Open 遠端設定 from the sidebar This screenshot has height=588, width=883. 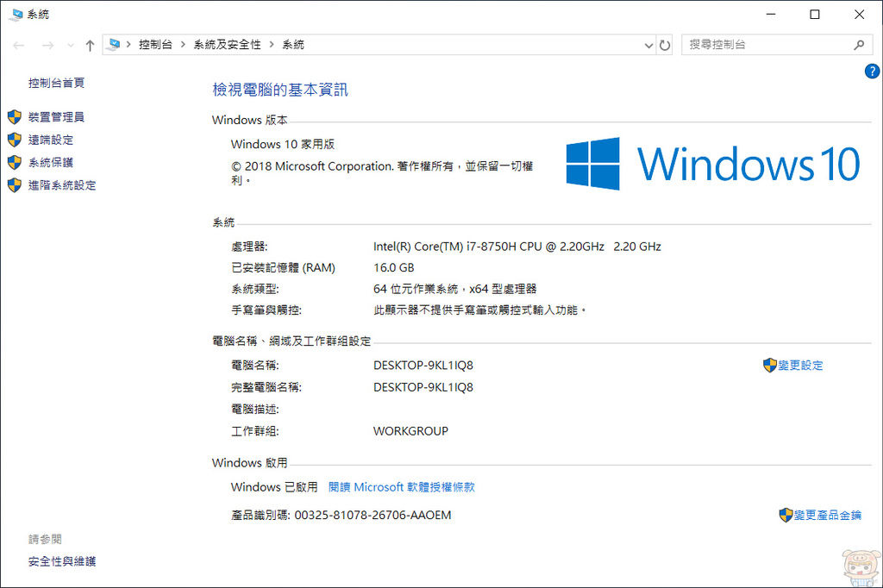click(x=51, y=140)
